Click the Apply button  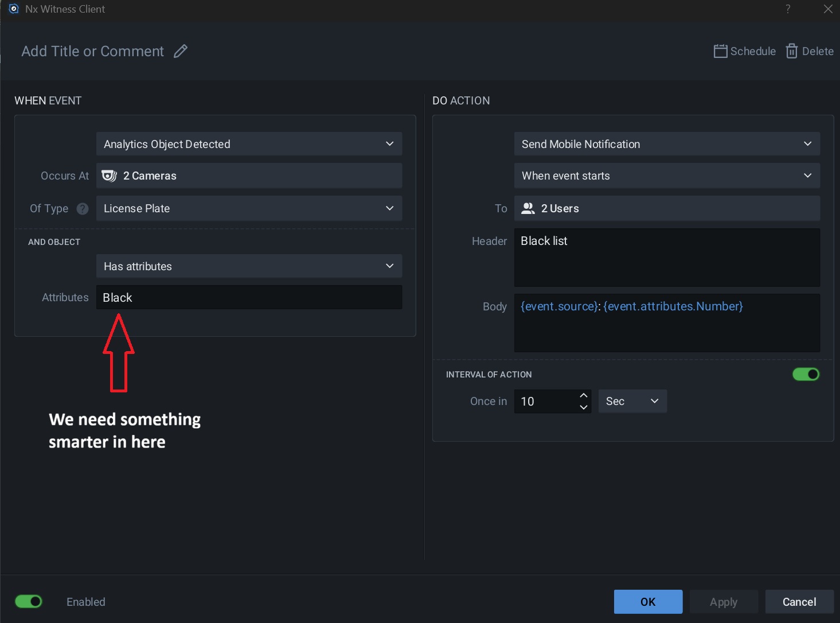[x=724, y=602]
